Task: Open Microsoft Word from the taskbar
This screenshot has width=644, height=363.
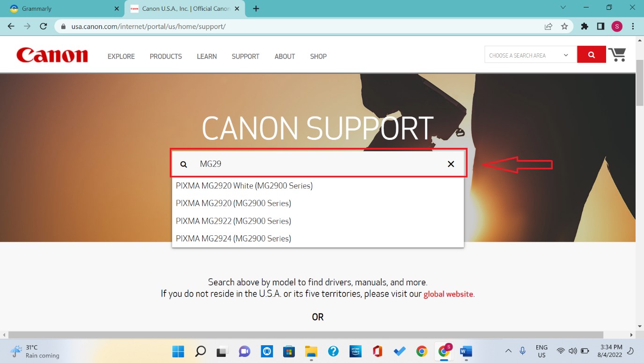Action: [x=466, y=351]
